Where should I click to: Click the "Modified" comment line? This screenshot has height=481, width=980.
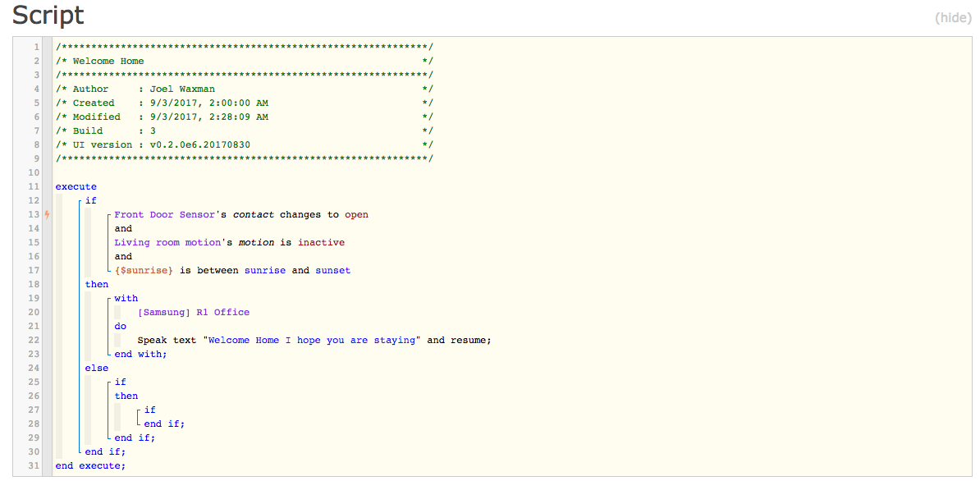(245, 117)
